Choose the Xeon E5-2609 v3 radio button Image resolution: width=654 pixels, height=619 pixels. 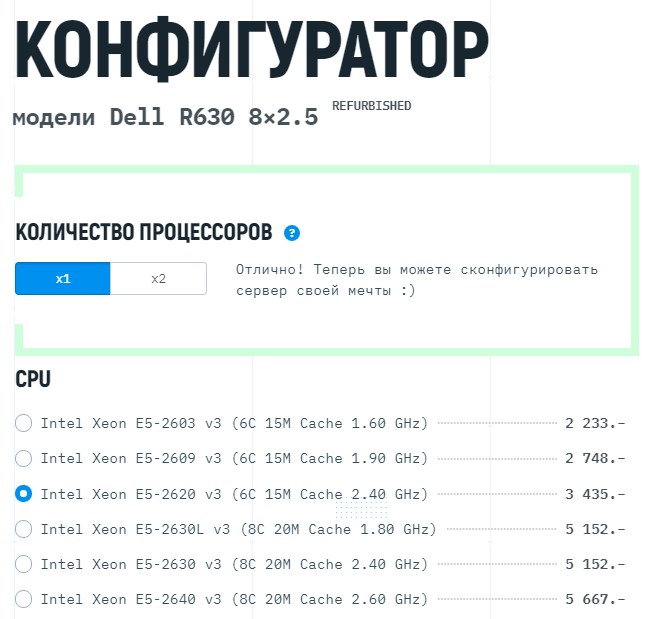click(24, 458)
